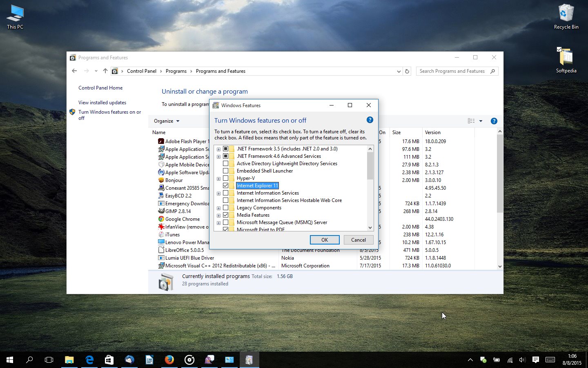This screenshot has width=588, height=368.
Task: Open the Softpedia folder on desktop
Action: coord(566,60)
